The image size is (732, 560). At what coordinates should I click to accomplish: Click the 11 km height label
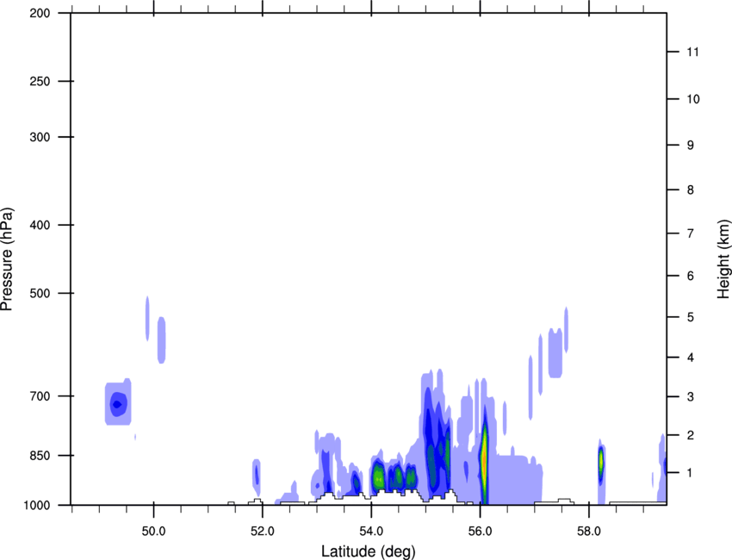click(x=692, y=52)
